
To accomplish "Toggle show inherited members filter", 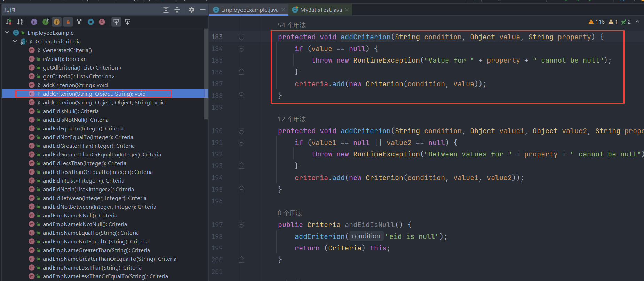I will pyautogui.click(x=46, y=22).
